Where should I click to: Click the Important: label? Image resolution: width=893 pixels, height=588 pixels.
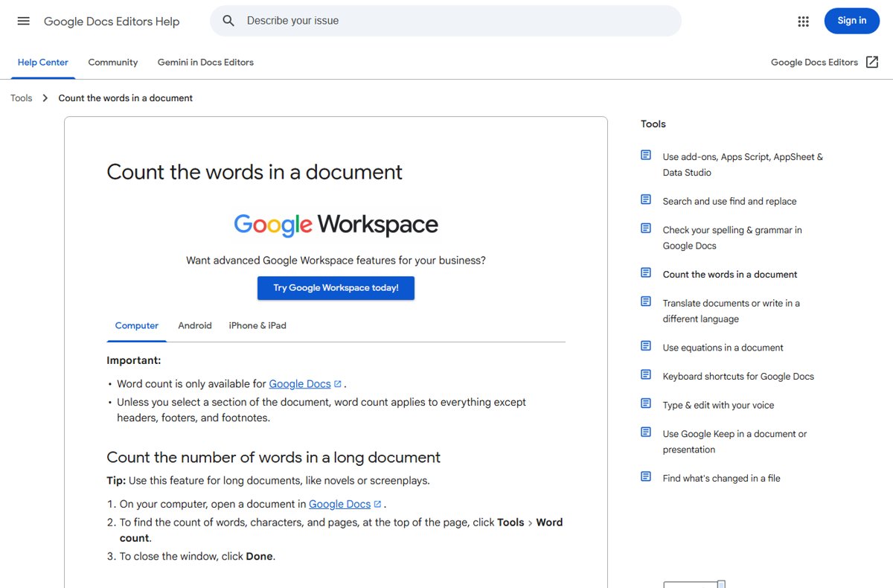tap(134, 360)
